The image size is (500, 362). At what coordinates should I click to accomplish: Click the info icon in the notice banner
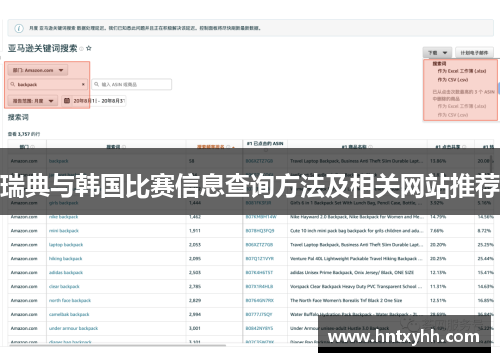tap(19, 28)
